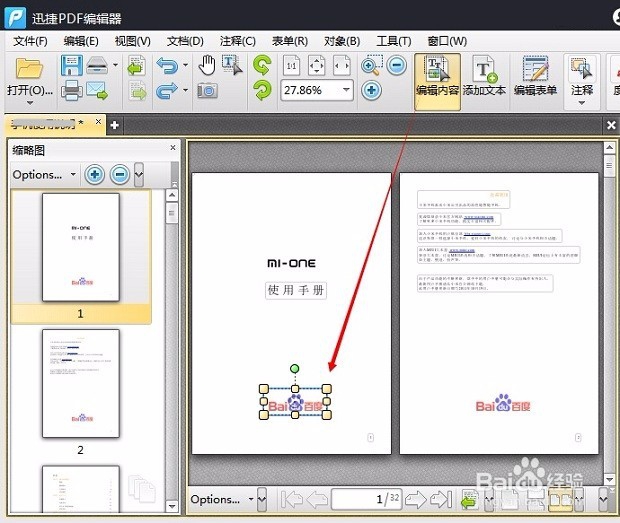The height and width of the screenshot is (523, 620).
Task: Go to the first page
Action: pyautogui.click(x=292, y=499)
